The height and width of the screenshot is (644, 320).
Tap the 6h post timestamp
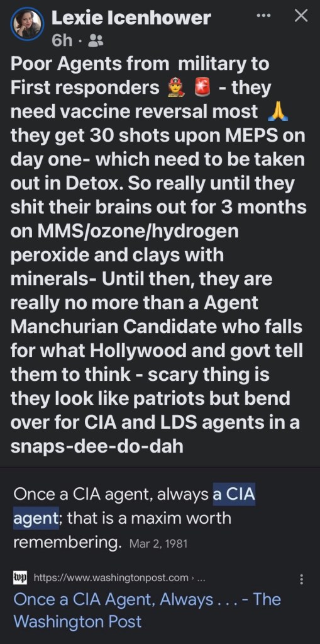tap(62, 40)
